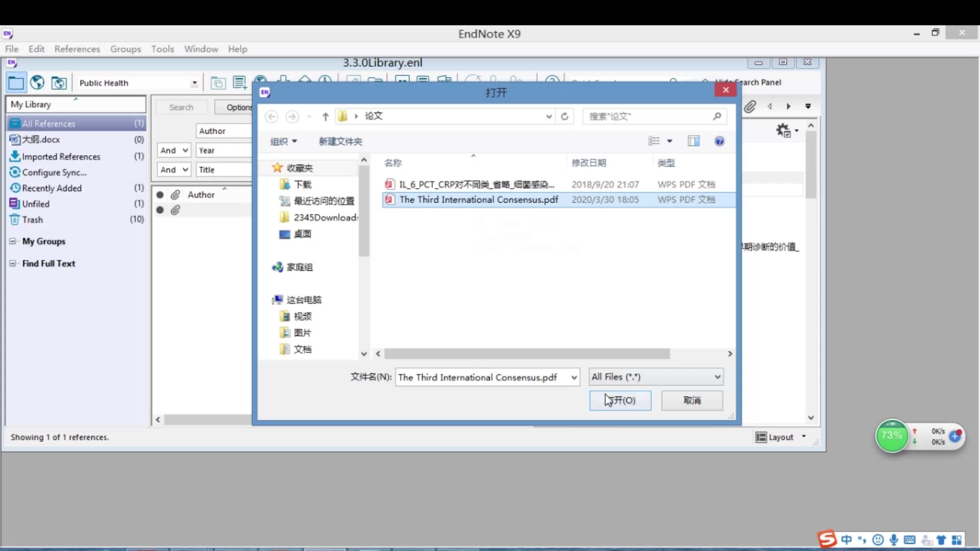
Task: Click the green 73% memory accelerator ball
Action: (x=892, y=436)
